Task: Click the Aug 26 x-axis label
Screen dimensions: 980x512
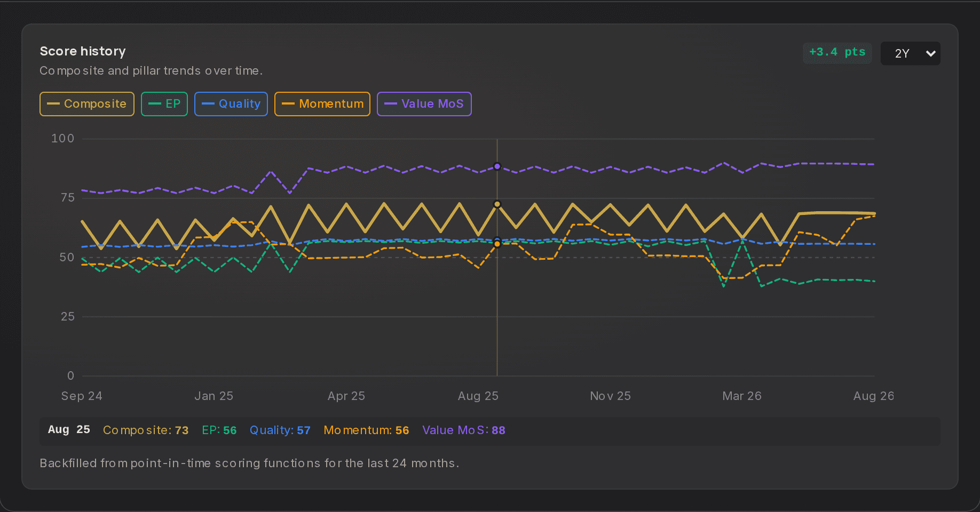Action: click(874, 396)
